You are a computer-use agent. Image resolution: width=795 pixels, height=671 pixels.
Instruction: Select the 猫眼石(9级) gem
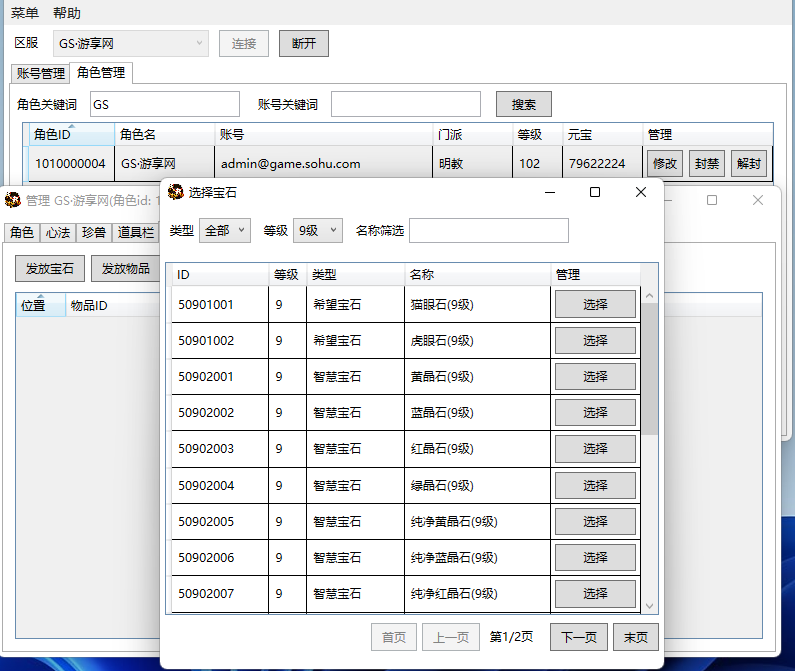tap(595, 305)
